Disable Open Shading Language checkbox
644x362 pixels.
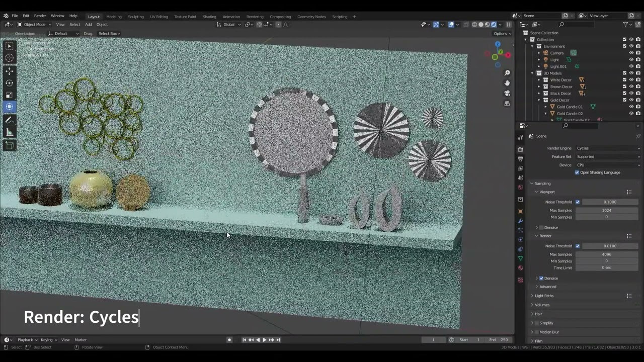577,172
